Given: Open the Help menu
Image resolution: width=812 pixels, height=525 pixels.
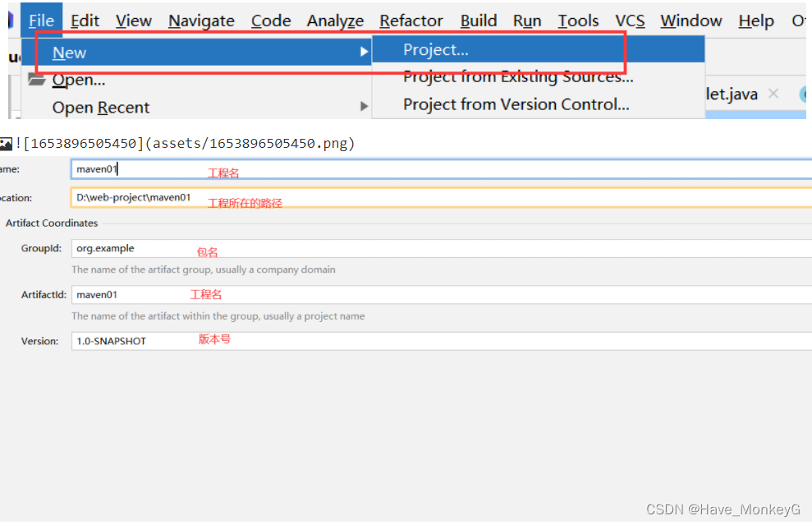Looking at the screenshot, I should coord(756,21).
